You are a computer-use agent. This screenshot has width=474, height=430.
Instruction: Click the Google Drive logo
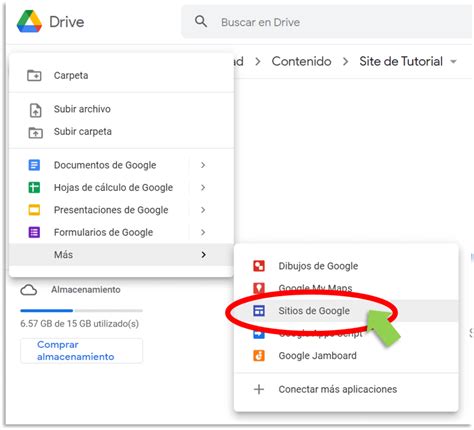(29, 22)
